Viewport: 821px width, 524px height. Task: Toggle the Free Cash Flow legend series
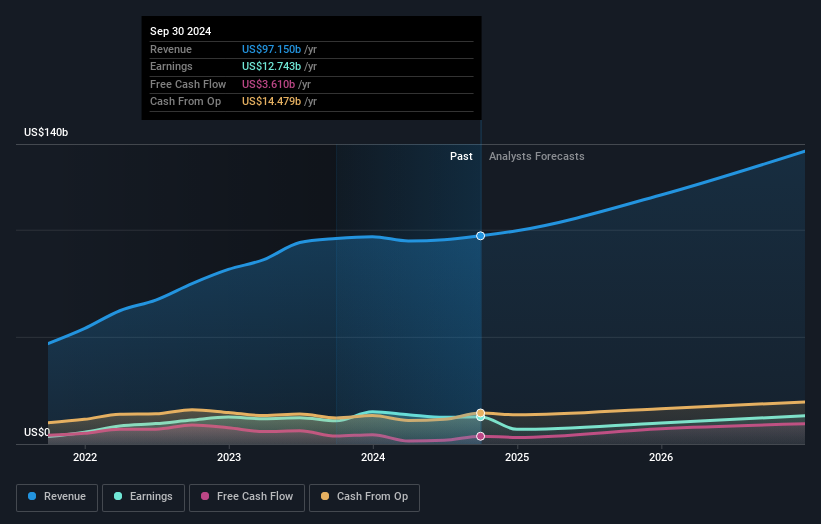247,497
